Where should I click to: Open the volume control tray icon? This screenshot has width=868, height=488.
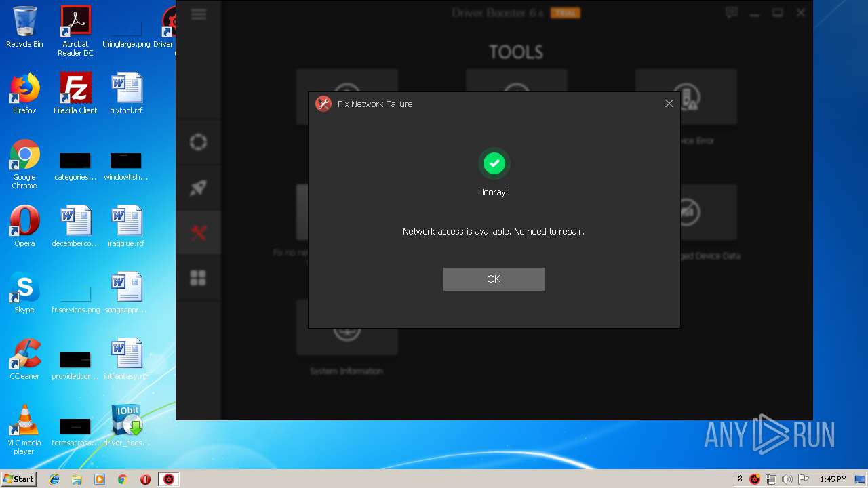(787, 479)
